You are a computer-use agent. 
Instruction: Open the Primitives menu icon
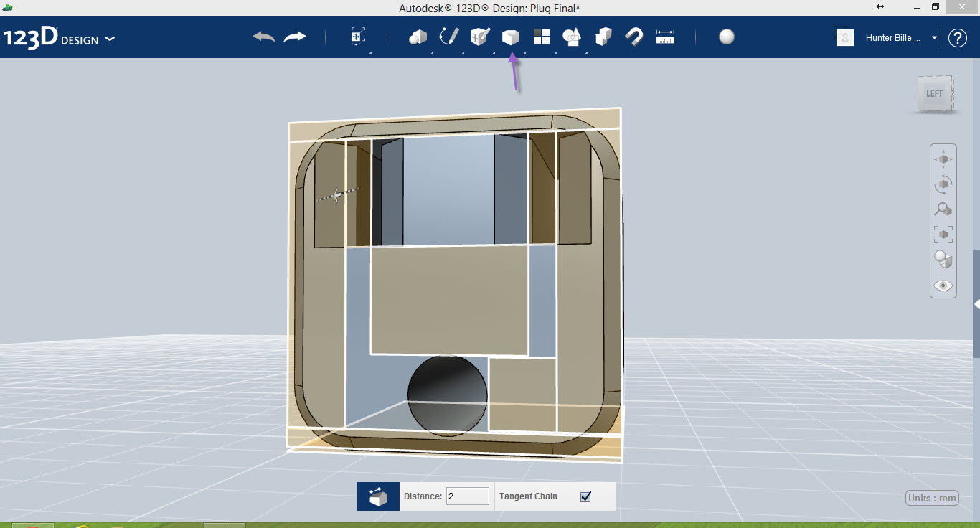click(418, 37)
